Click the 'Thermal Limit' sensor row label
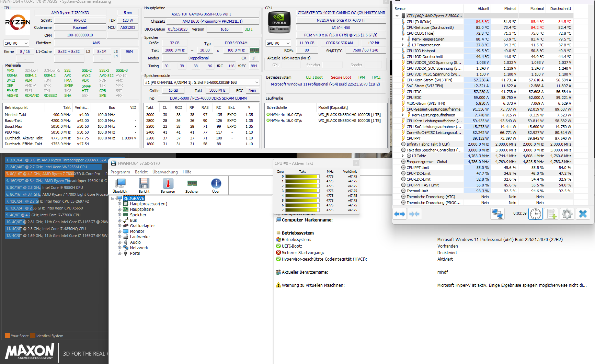This screenshot has height=364, width=595. point(417,191)
